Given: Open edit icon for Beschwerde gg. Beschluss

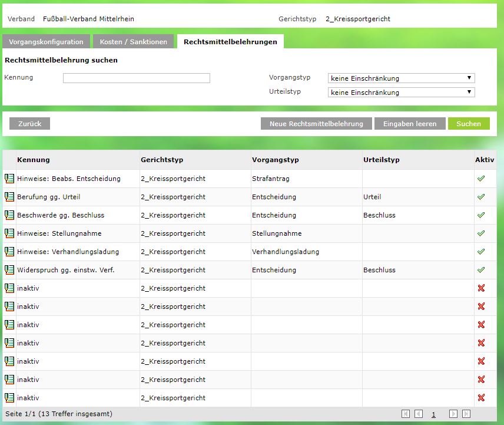Looking at the screenshot, I should (x=9, y=215).
